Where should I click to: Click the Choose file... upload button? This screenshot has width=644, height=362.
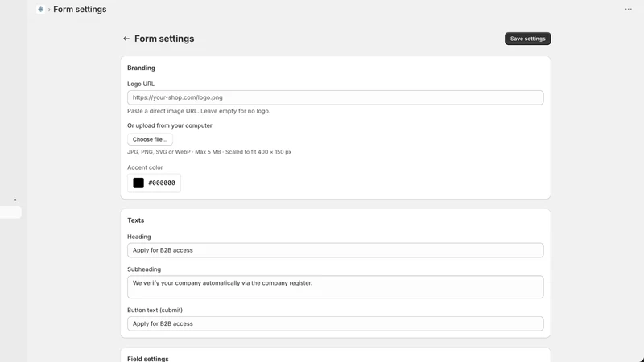coord(150,139)
